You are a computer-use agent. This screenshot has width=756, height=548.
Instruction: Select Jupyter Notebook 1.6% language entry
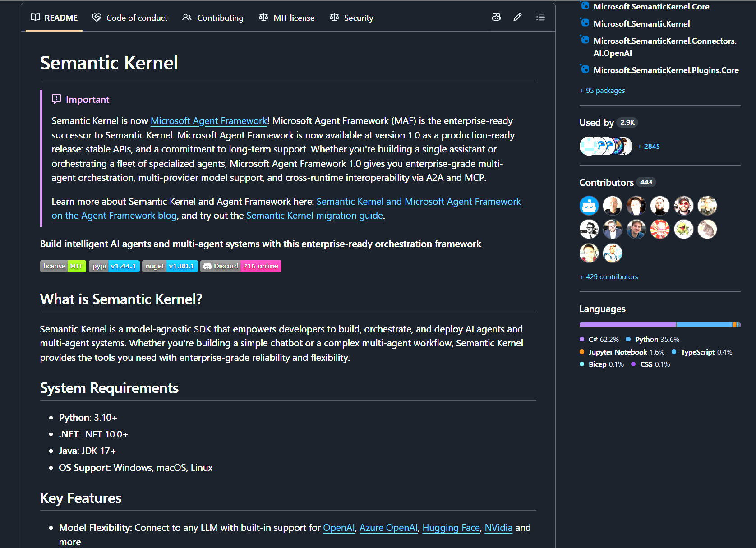(622, 352)
